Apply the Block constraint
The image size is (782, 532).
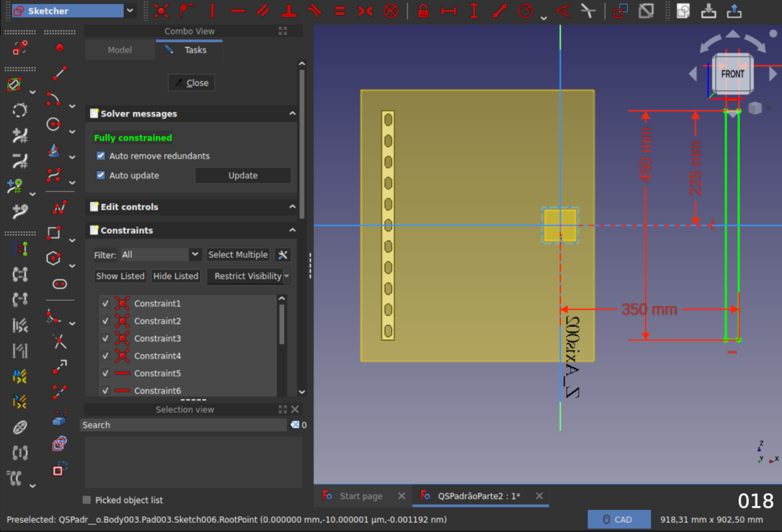[x=390, y=11]
